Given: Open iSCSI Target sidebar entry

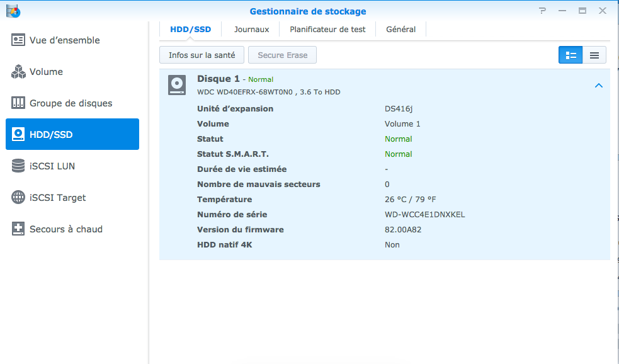Looking at the screenshot, I should pyautogui.click(x=72, y=197).
